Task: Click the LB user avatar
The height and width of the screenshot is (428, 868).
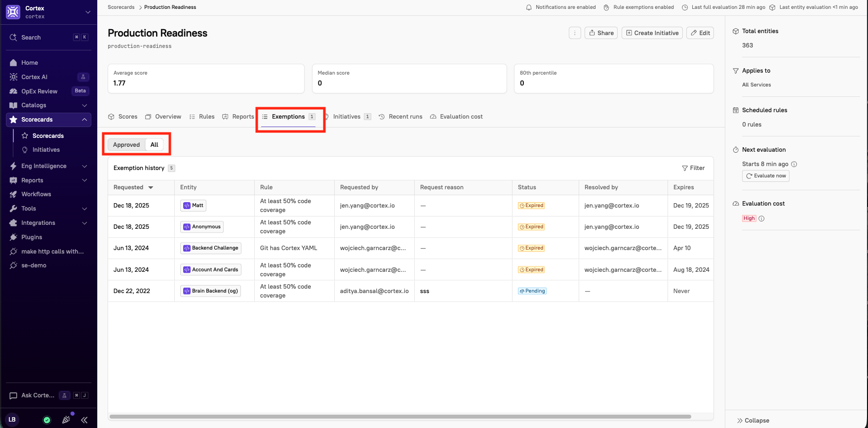Action: pos(12,420)
